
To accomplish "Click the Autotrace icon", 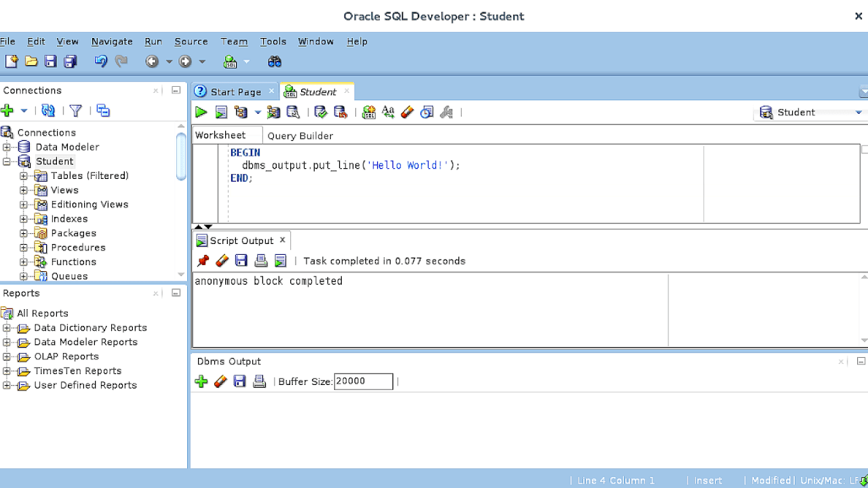I will tap(273, 113).
